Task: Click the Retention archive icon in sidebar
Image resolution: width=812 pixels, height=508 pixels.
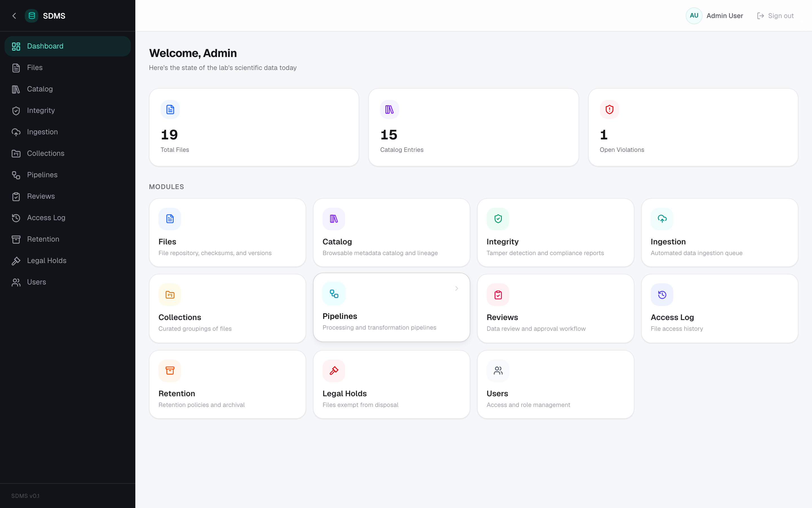Action: (x=16, y=240)
